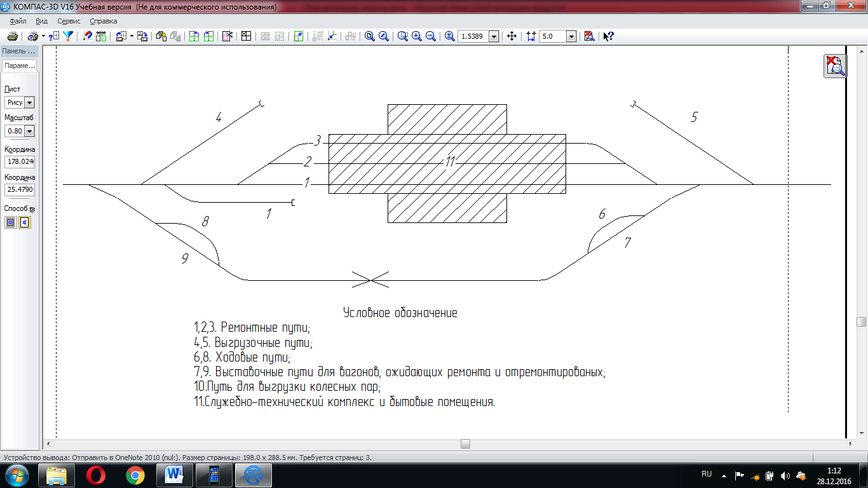The width and height of the screenshot is (868, 488).
Task: Switch to the Параме... tab
Action: click(20, 65)
